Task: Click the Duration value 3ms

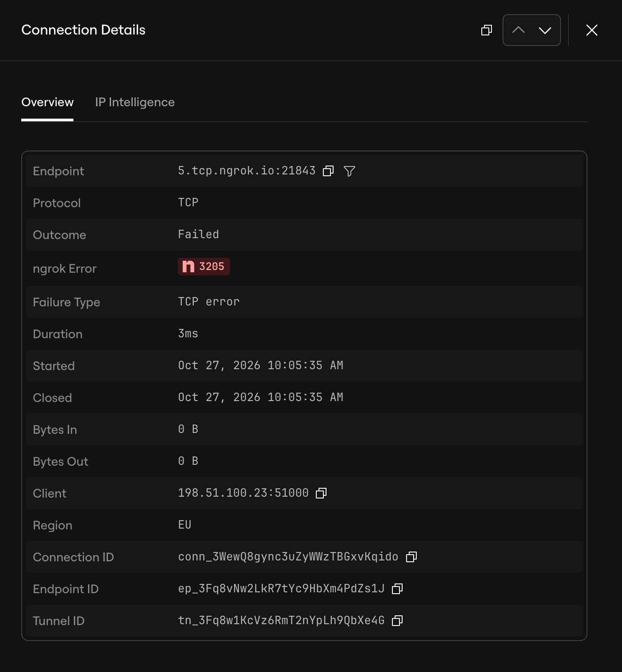Action: [188, 334]
